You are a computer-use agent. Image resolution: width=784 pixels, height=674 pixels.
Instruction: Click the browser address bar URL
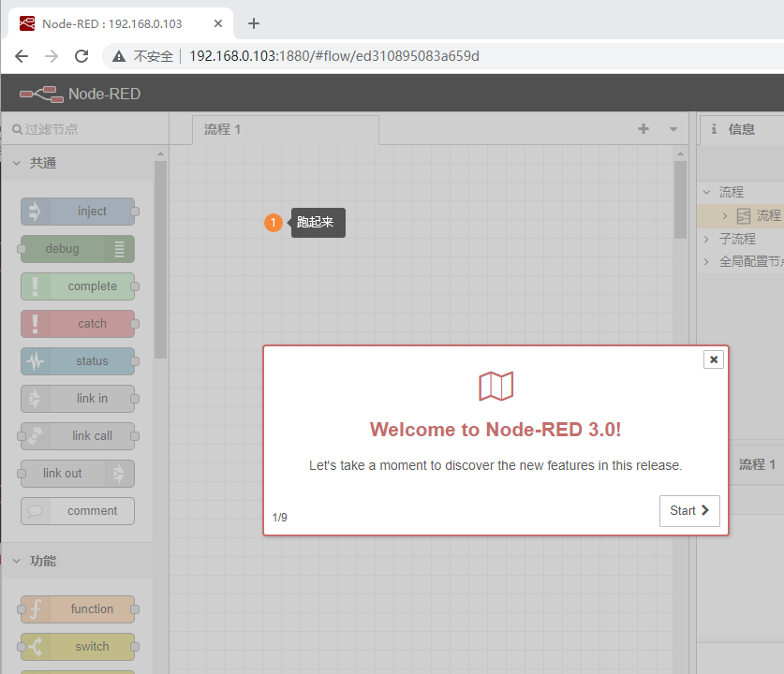coord(334,56)
